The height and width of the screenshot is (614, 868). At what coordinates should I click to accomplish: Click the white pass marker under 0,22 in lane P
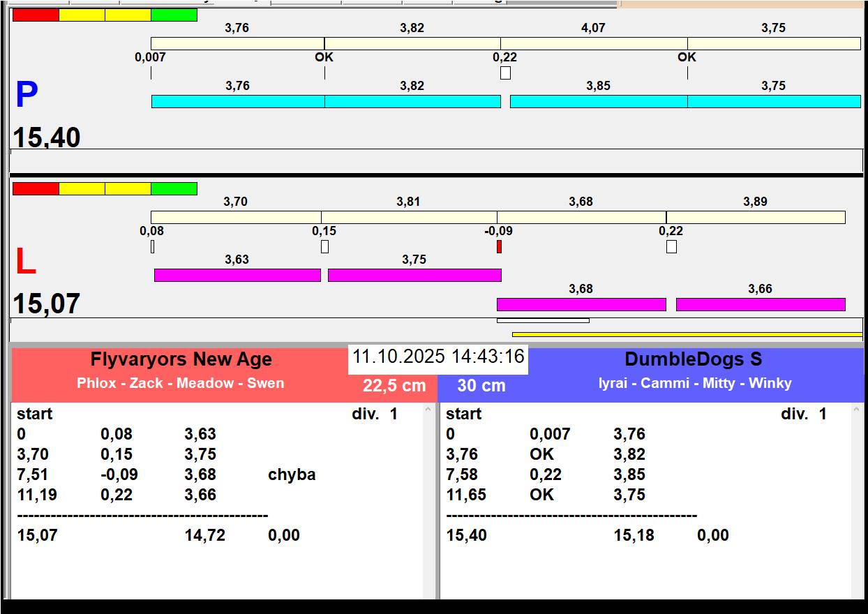point(505,73)
